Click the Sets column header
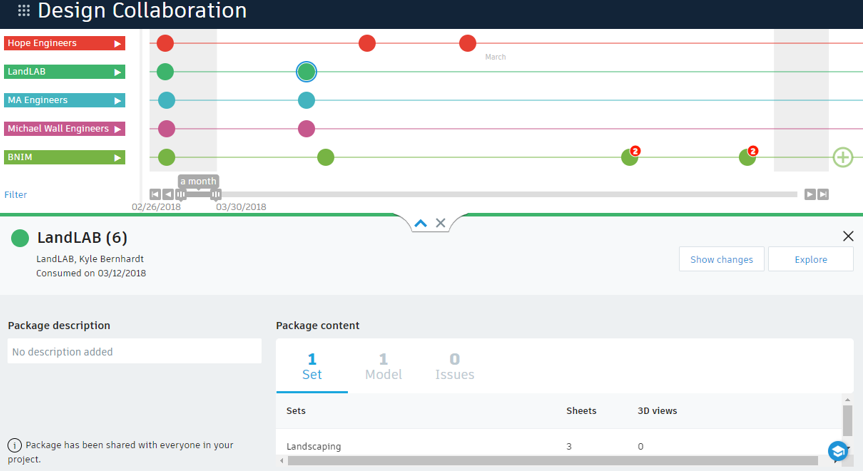 click(296, 411)
